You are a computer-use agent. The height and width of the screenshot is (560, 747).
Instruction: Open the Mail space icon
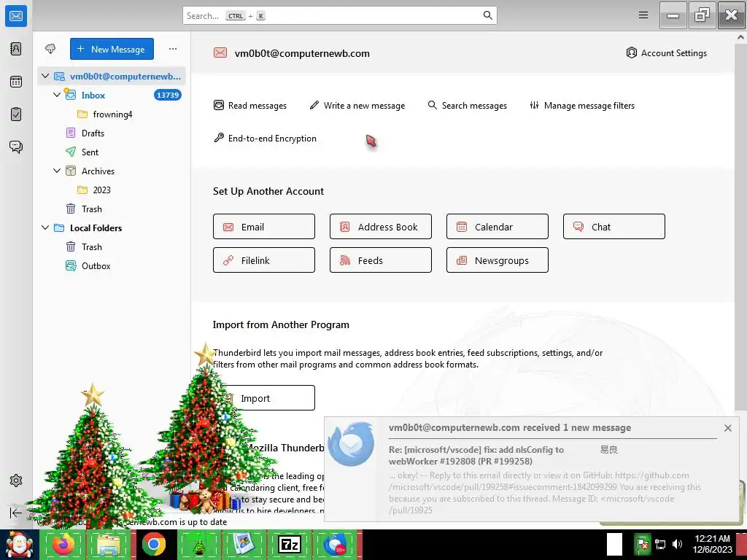point(16,16)
